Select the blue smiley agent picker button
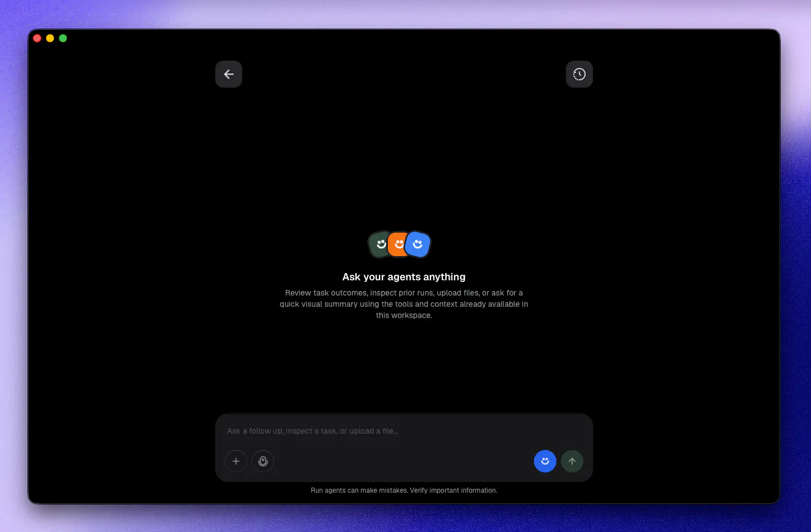The image size is (811, 532). pos(545,461)
